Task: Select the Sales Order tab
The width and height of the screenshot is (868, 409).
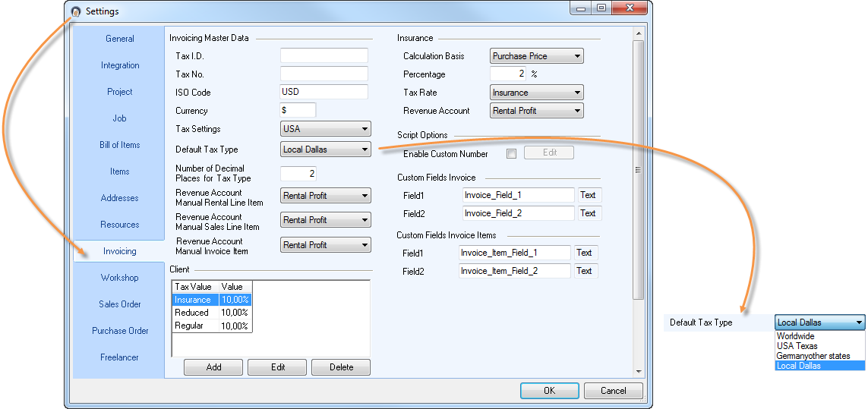Action: (119, 304)
